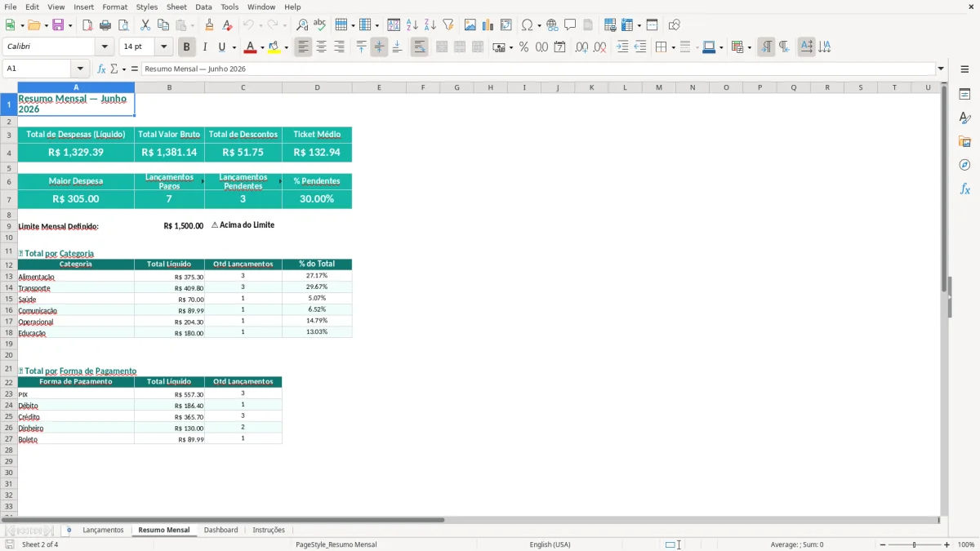Toggle Bold formatting
The width and height of the screenshot is (980, 551).
click(x=186, y=47)
